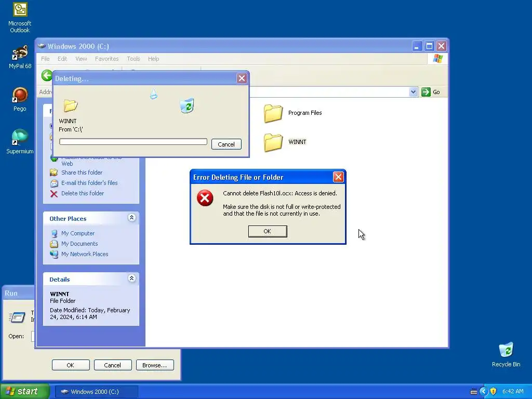The image size is (532, 399).
Task: Click the E-mail this folder's files icon
Action: click(54, 183)
